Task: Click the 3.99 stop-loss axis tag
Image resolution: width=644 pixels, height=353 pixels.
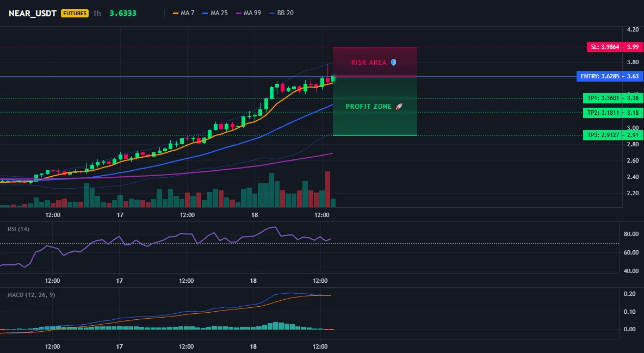Action: click(x=633, y=47)
